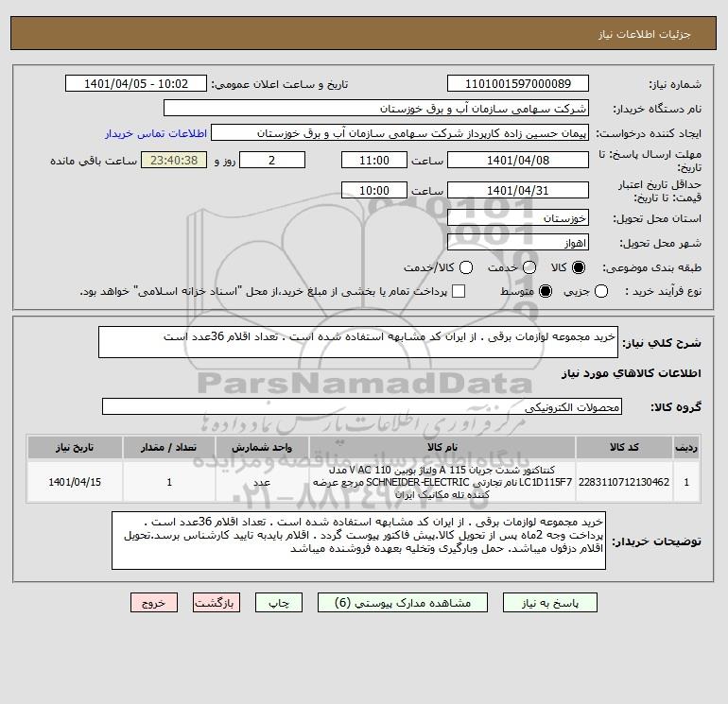
Task: Click remaining time 23:40:38 field
Action: pos(174,160)
